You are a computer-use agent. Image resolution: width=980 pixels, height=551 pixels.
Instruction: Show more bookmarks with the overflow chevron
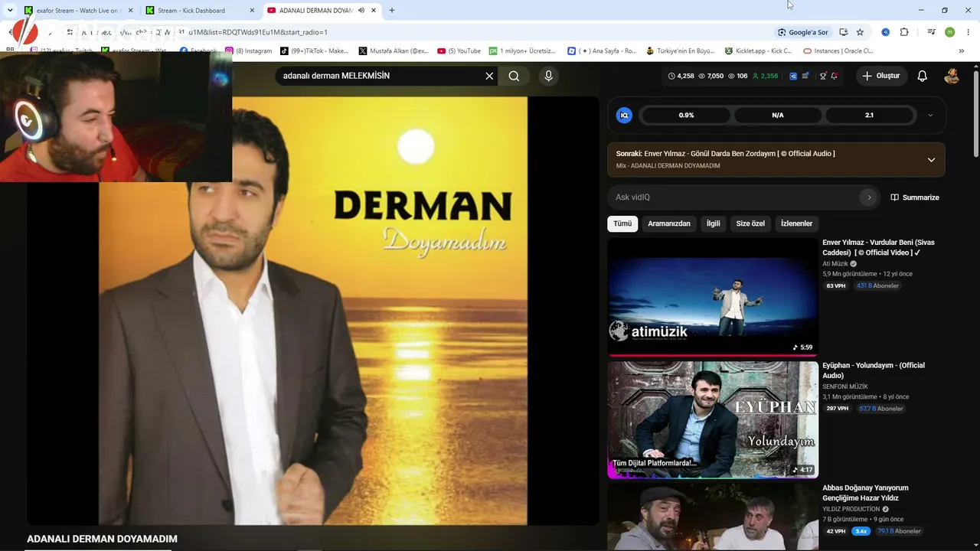pos(962,51)
